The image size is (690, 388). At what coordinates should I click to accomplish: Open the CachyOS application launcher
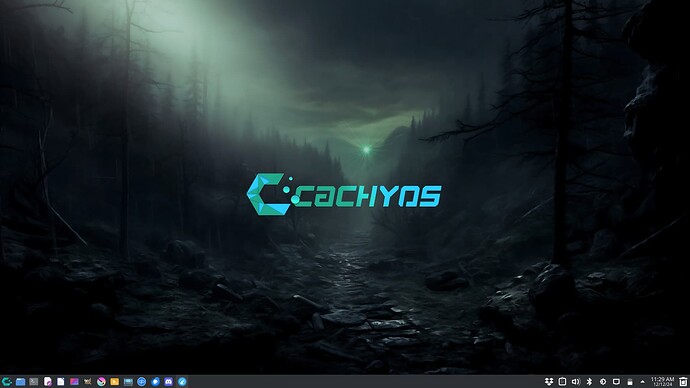coord(7,381)
